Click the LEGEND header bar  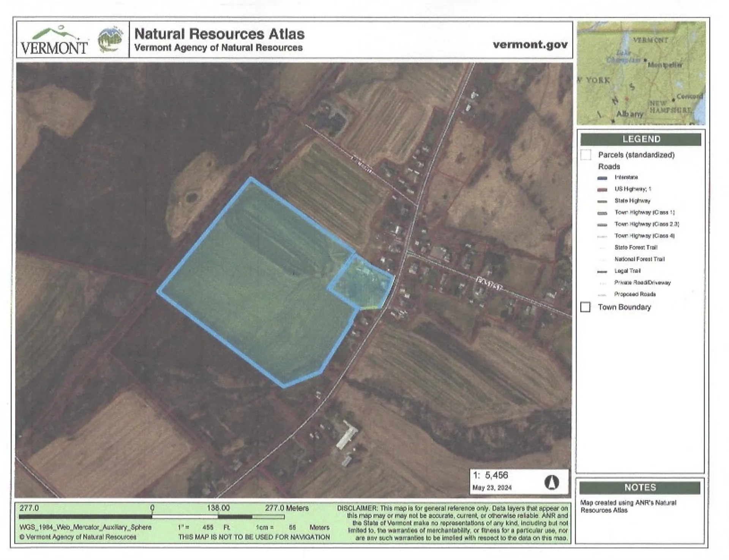(x=641, y=139)
